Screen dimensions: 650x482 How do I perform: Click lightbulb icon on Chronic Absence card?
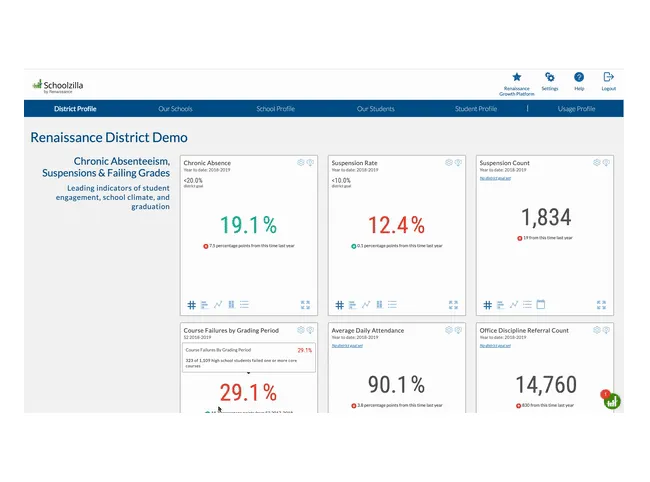click(x=310, y=162)
